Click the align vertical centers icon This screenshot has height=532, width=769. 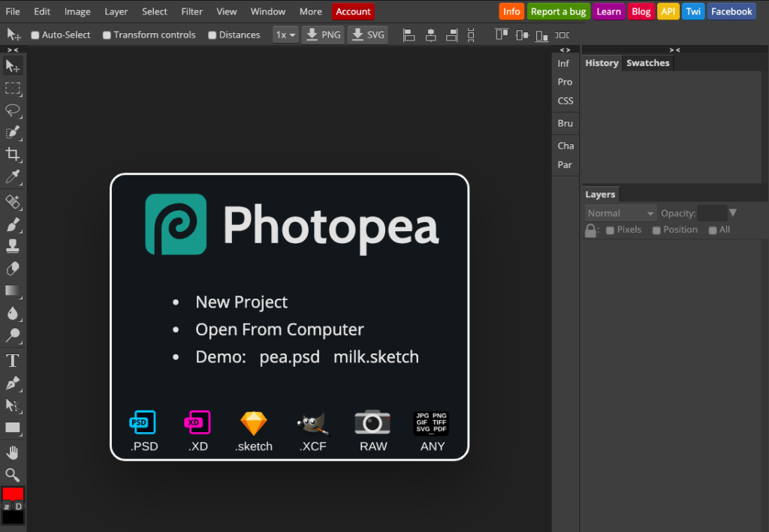click(x=522, y=35)
